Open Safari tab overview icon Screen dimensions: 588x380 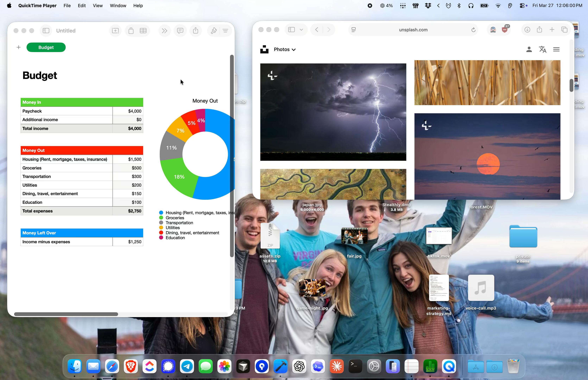tap(564, 30)
